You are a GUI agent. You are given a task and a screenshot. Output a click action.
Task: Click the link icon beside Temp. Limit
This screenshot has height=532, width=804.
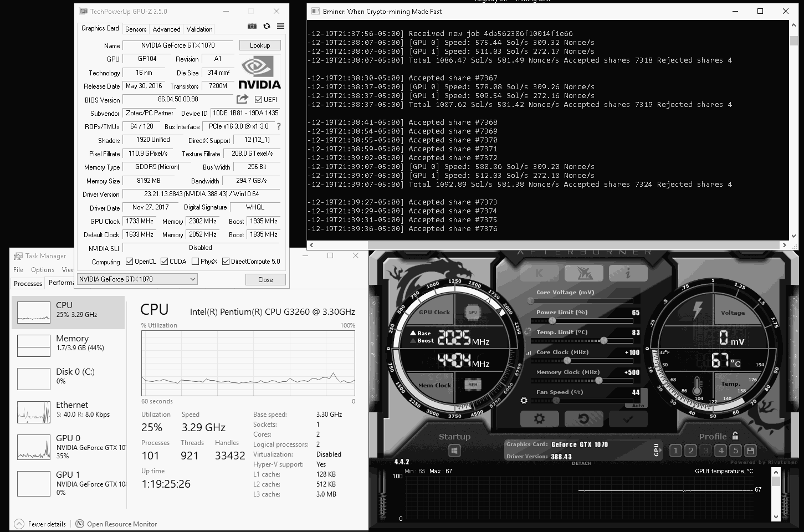coord(528,332)
